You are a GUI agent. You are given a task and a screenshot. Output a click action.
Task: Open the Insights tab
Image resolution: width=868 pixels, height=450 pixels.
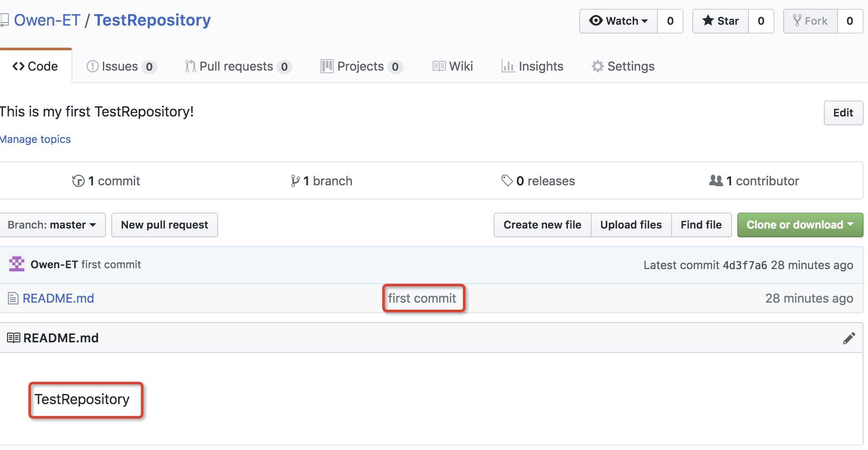point(532,66)
